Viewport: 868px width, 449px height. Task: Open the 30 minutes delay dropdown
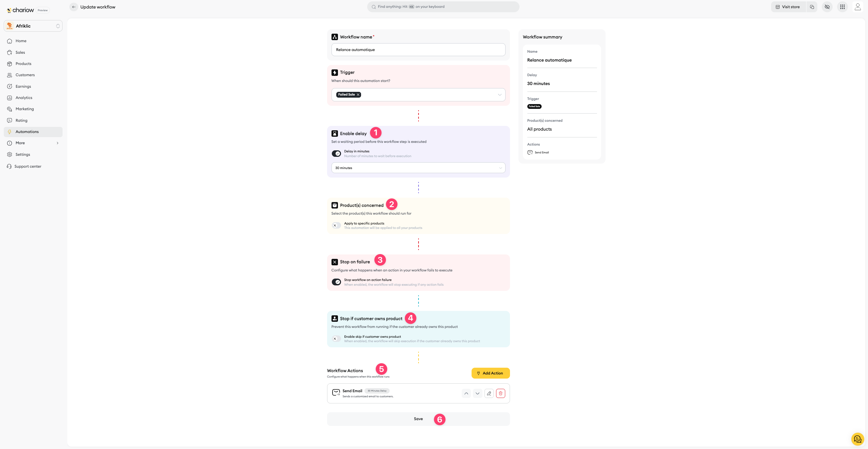(418, 168)
